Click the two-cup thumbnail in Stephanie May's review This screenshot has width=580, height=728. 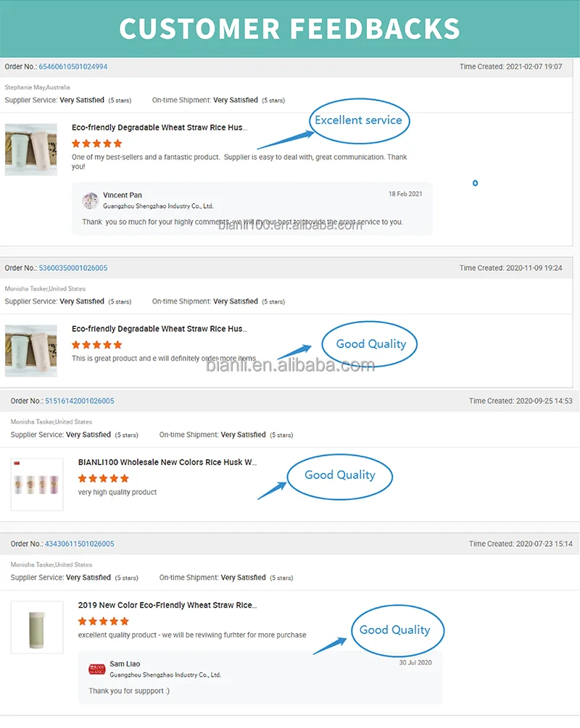(31, 149)
